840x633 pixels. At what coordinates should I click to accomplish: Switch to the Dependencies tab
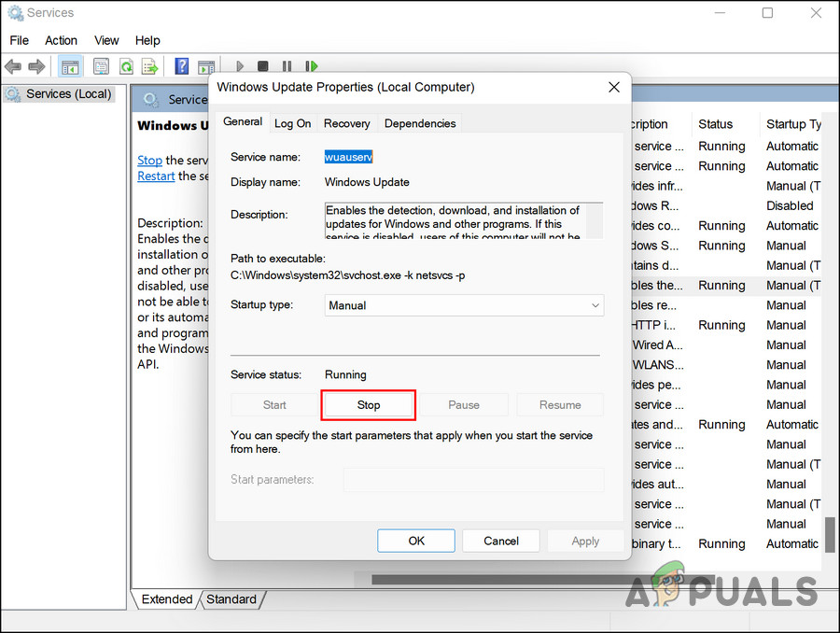pyautogui.click(x=420, y=123)
